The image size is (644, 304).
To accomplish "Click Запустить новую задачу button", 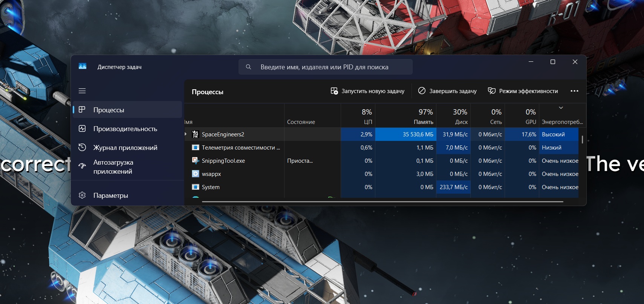I will tap(367, 91).
